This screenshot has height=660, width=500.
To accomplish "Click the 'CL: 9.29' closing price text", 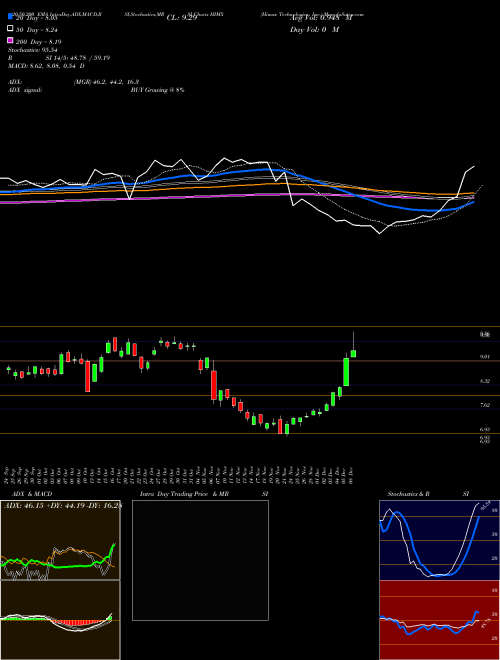I will (182, 18).
